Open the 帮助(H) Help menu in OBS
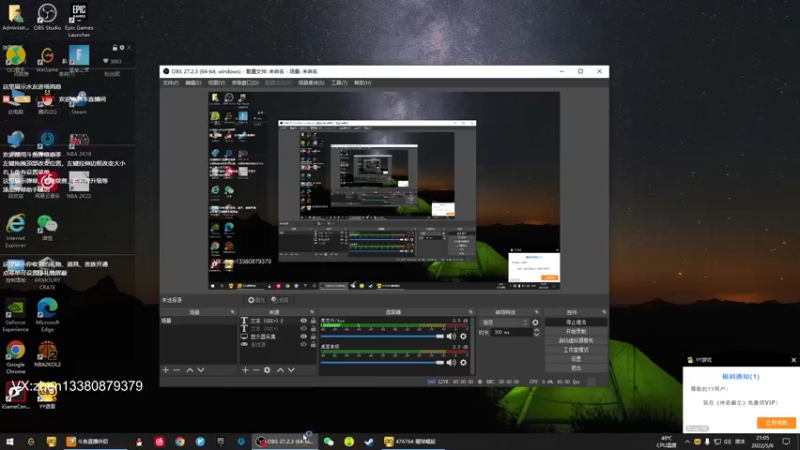Screen dimensions: 800x450 coord(362,83)
